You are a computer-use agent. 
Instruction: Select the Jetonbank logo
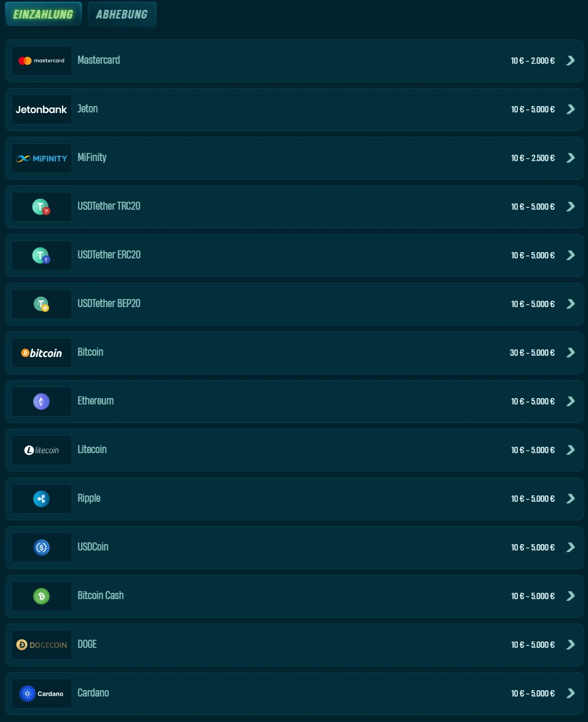(x=42, y=110)
